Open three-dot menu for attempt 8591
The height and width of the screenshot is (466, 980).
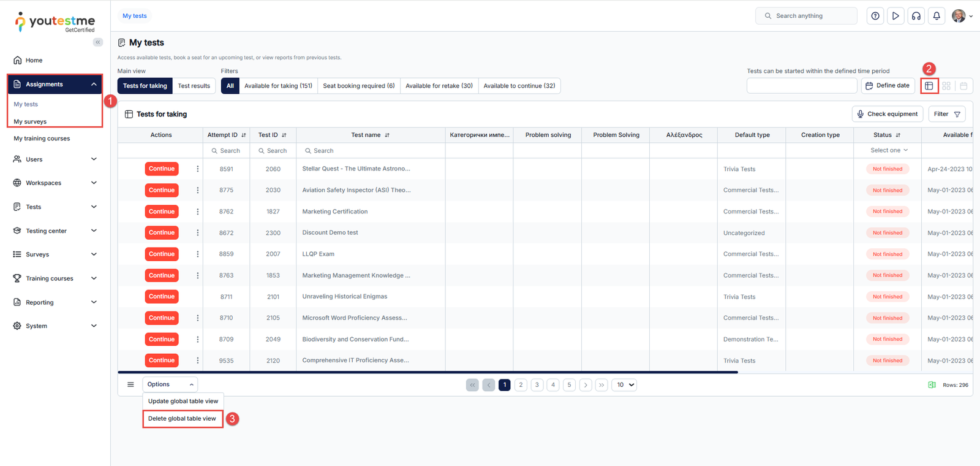pos(197,169)
